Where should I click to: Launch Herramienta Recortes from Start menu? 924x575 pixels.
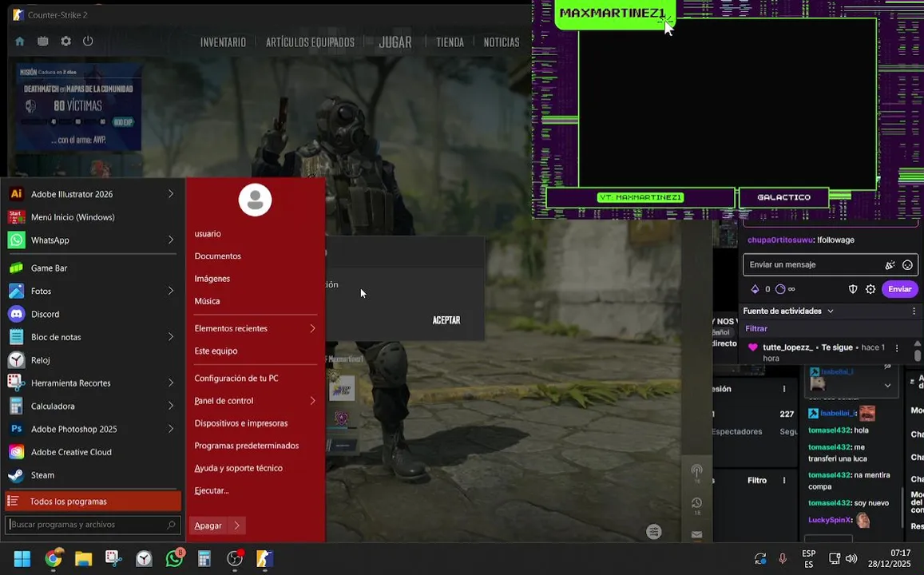[91, 383]
